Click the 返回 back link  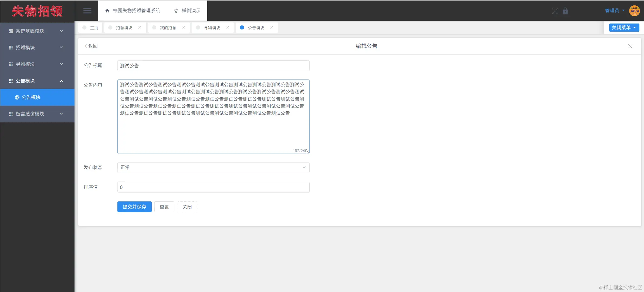pos(91,46)
